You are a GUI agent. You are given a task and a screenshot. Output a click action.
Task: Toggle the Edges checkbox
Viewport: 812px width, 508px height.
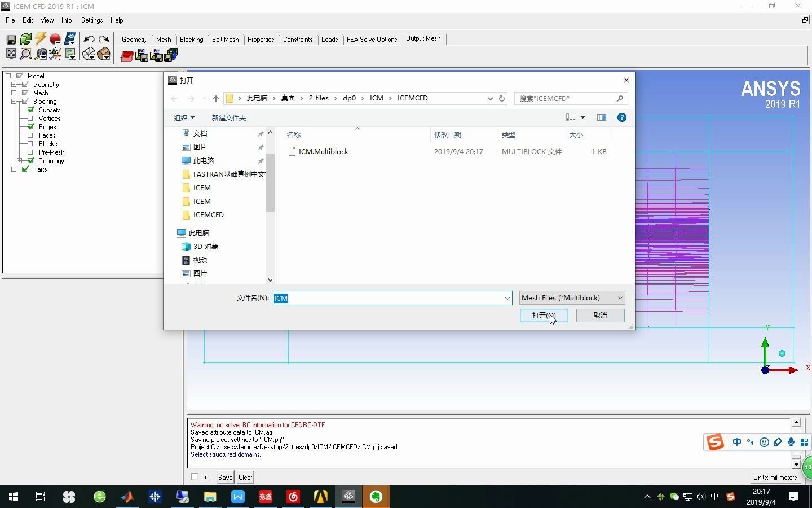coord(31,127)
